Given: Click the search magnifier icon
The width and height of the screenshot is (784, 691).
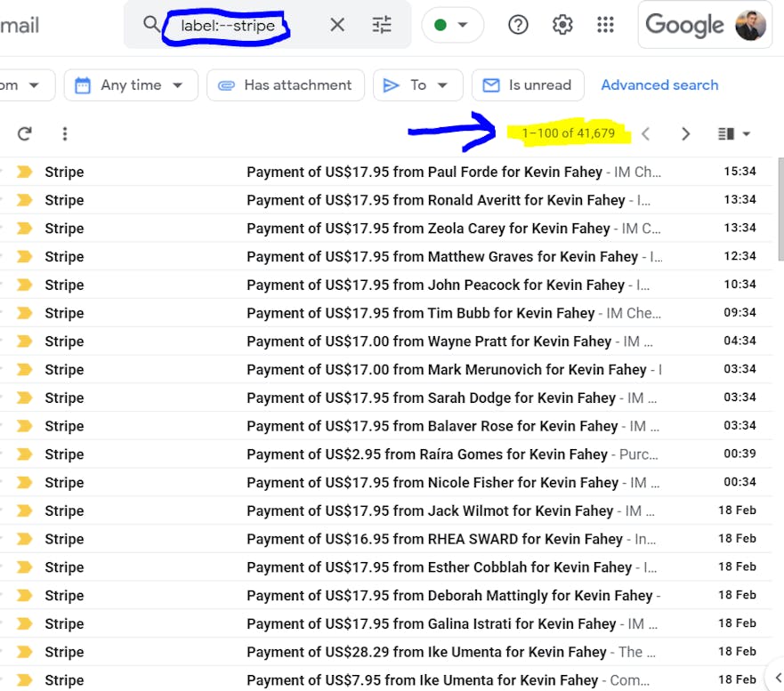Looking at the screenshot, I should [151, 25].
